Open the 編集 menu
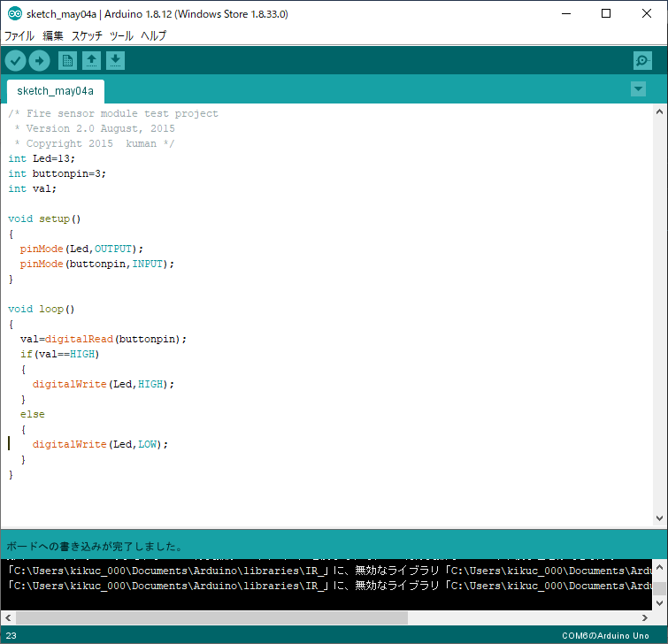The image size is (668, 644). pos(53,36)
